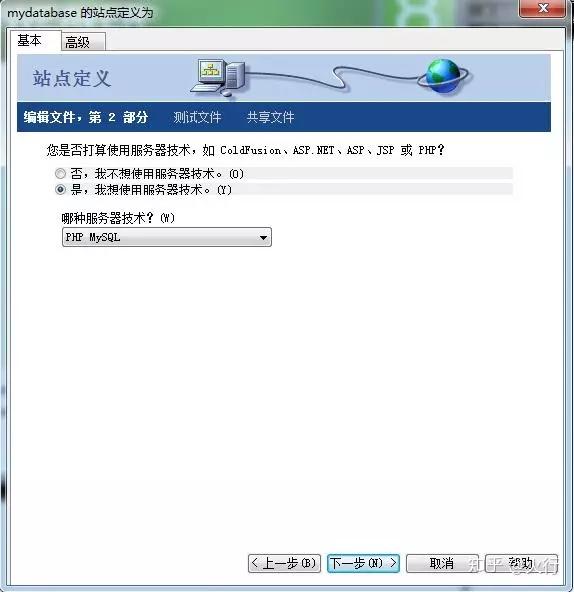
Task: Cancel the wizard with 取消
Action: point(442,563)
